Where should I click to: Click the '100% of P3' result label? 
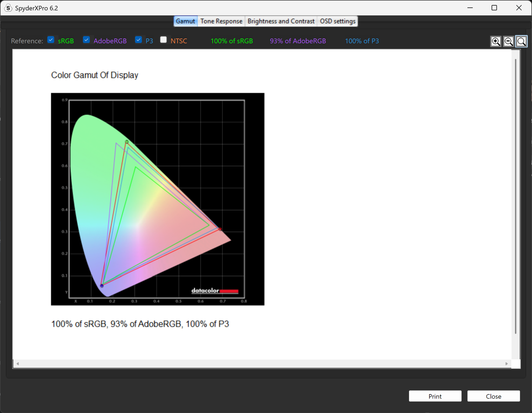click(x=362, y=41)
